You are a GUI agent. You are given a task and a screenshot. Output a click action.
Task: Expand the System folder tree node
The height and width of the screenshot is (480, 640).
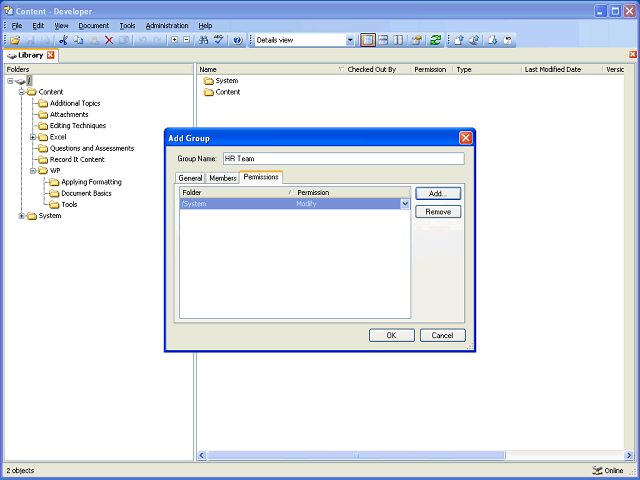pyautogui.click(x=22, y=216)
